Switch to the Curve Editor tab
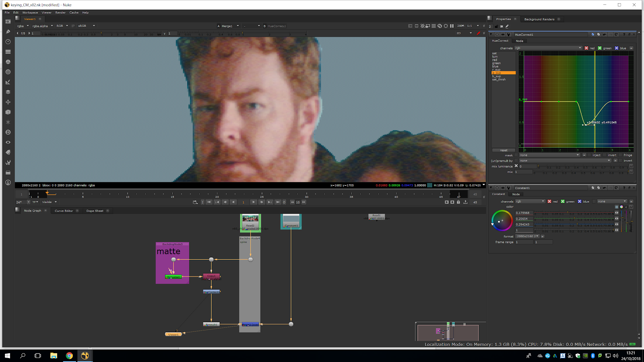The width and height of the screenshot is (644, 362). [x=64, y=211]
